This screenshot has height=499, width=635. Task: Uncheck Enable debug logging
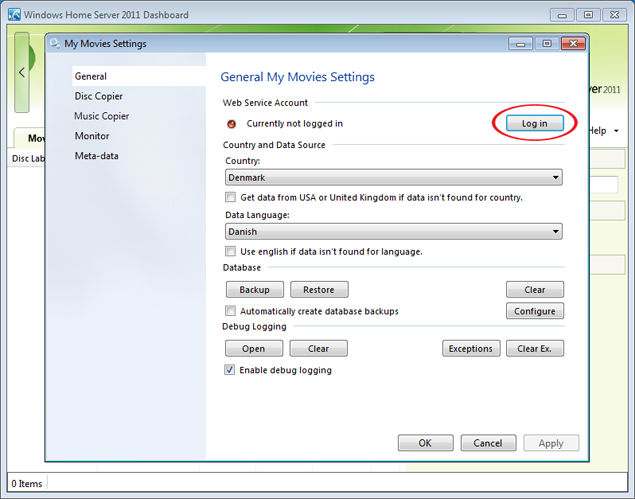coord(231,370)
